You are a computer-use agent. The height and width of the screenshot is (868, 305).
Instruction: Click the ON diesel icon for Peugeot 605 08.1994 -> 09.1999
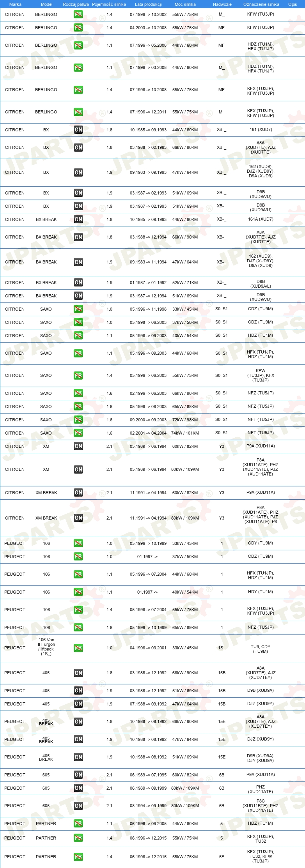pyautogui.click(x=78, y=806)
